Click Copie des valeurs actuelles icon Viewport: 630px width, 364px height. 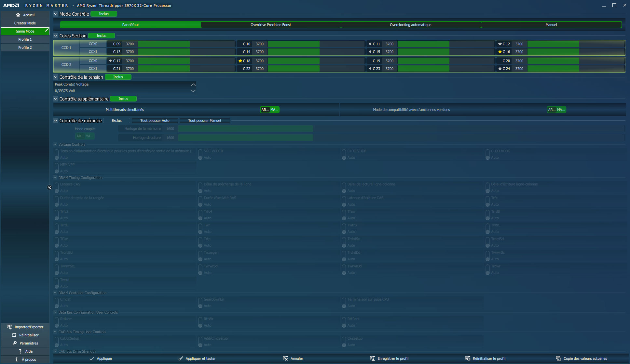pyautogui.click(x=558, y=358)
